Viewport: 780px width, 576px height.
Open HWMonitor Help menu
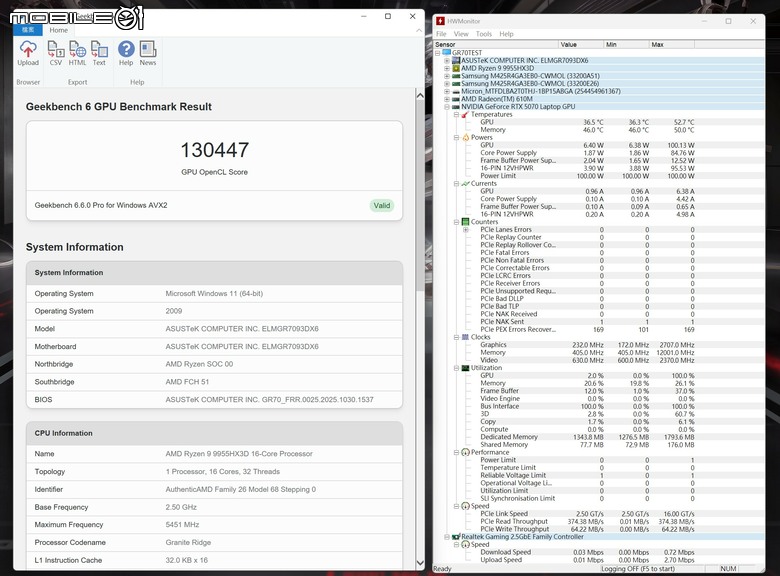tap(506, 34)
